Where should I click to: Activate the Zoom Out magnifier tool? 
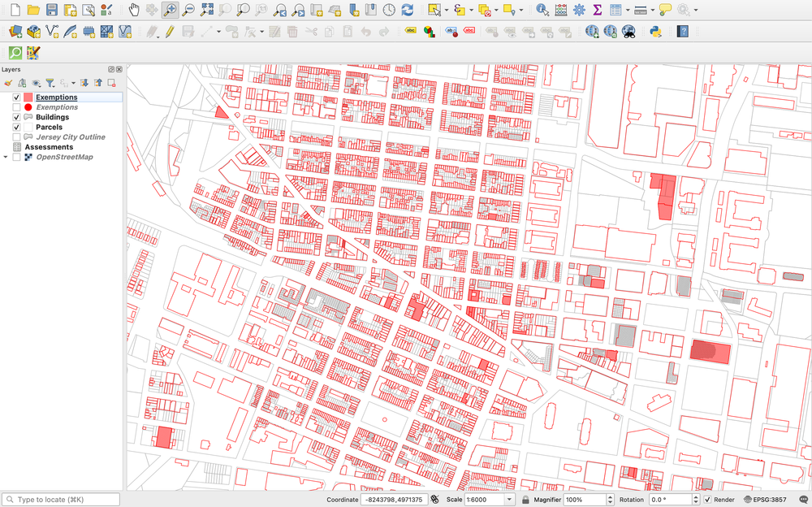[x=188, y=10]
